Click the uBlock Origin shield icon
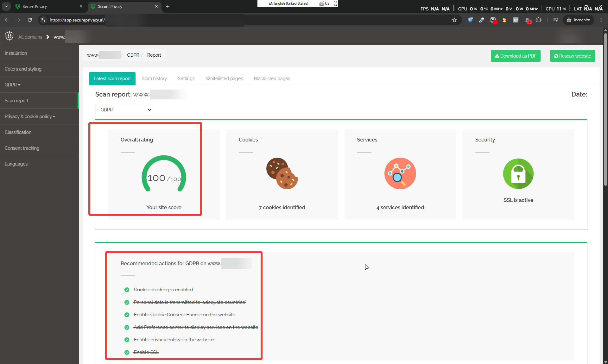The image size is (608, 364). pyautogui.click(x=470, y=20)
